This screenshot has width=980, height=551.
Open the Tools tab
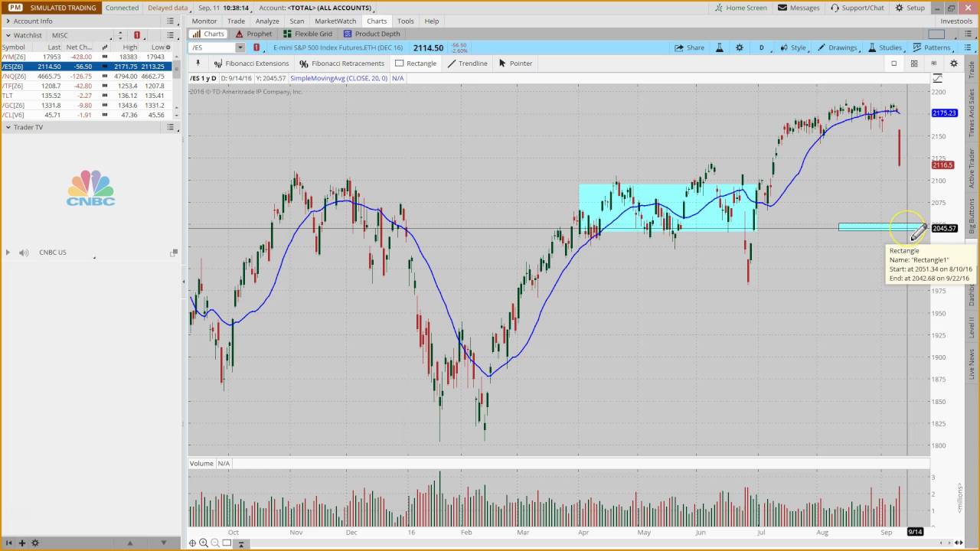point(406,21)
